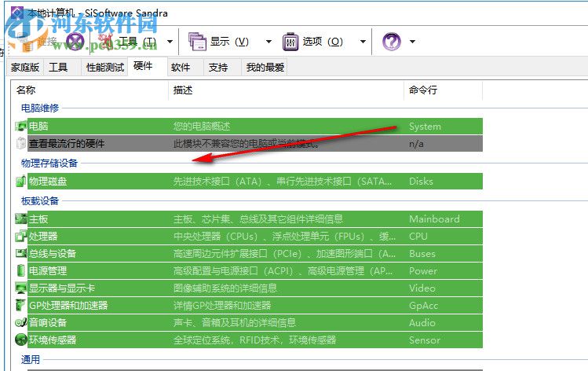This screenshot has height=371, width=588.
Task: Click the audio icon beside 音响设备
Action: coord(21,322)
